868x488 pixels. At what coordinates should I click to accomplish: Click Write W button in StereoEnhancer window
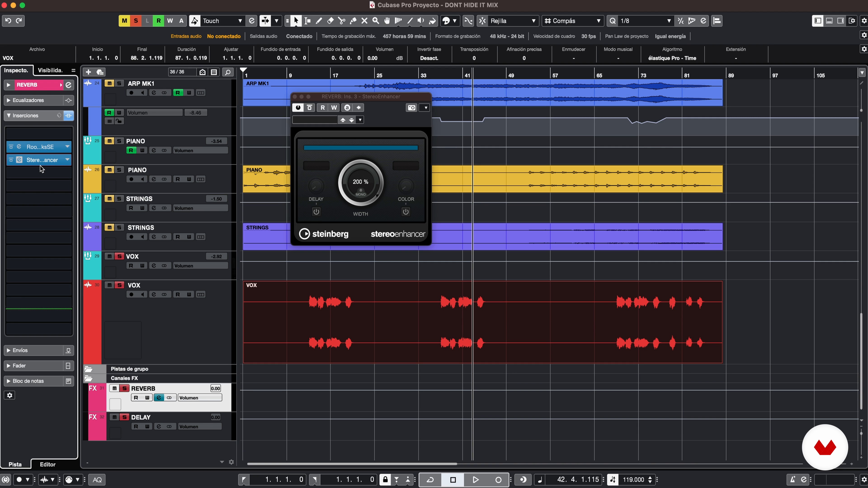[x=334, y=108]
